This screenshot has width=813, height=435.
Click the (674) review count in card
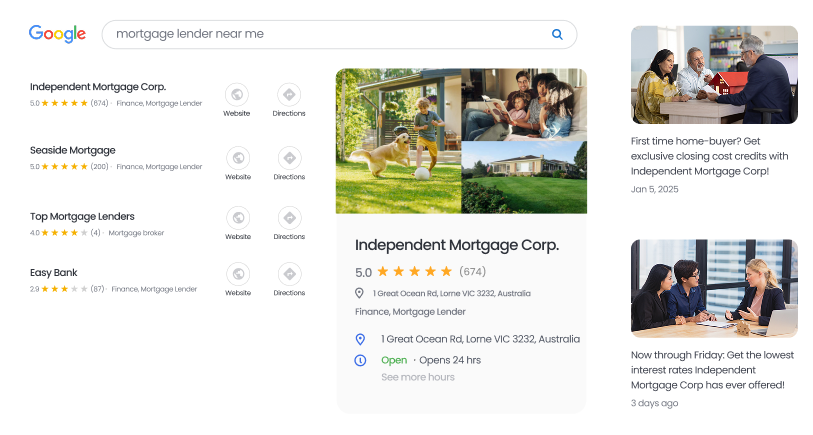coord(472,272)
